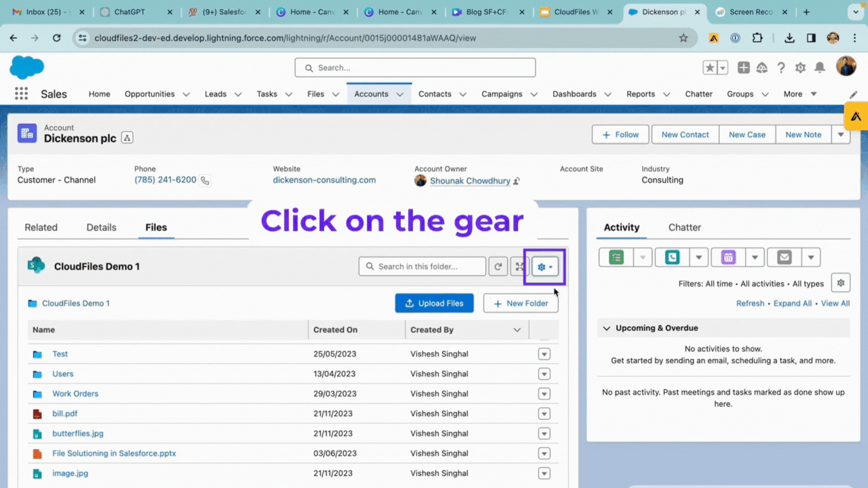Screen dimensions: 868x488
Task: Click New Contact button
Action: click(685, 135)
